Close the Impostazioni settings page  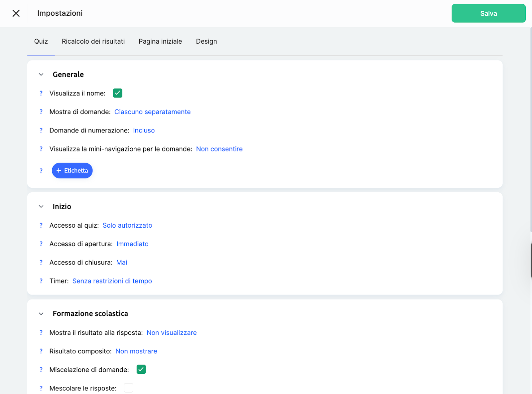[x=16, y=13]
